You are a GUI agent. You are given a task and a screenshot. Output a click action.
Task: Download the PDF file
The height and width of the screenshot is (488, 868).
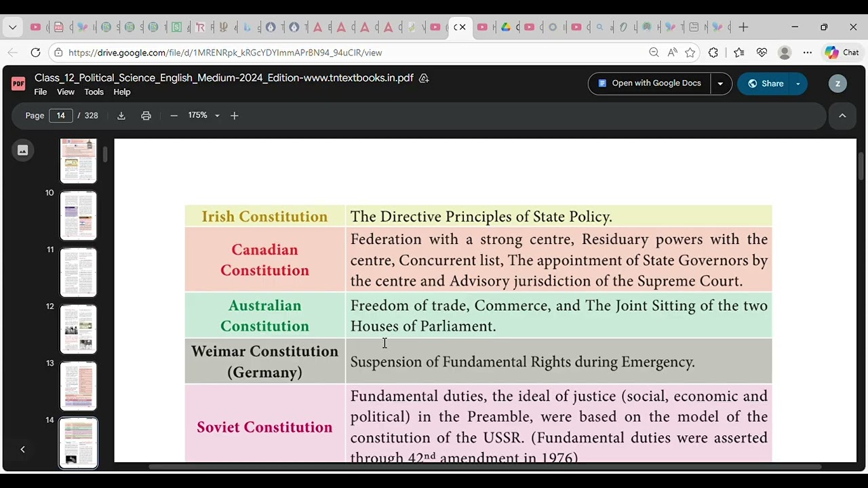(121, 116)
